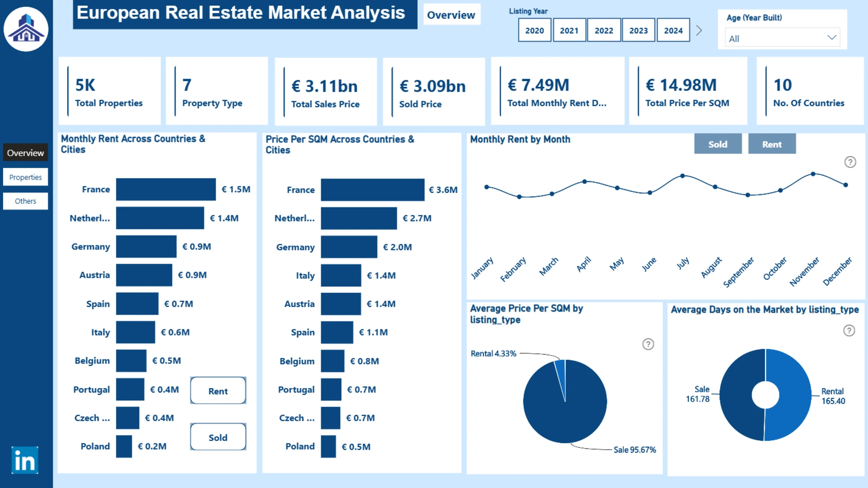
Task: Toggle the Sold button above line chart
Action: point(717,144)
